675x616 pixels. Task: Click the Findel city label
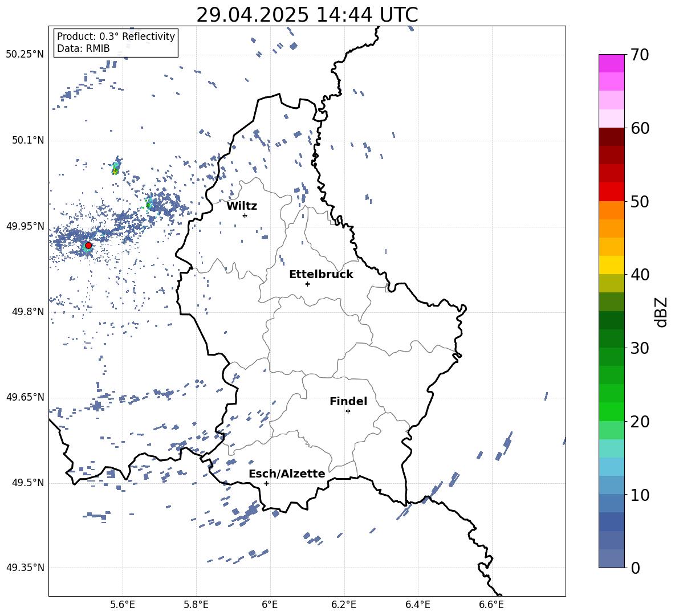click(x=348, y=401)
